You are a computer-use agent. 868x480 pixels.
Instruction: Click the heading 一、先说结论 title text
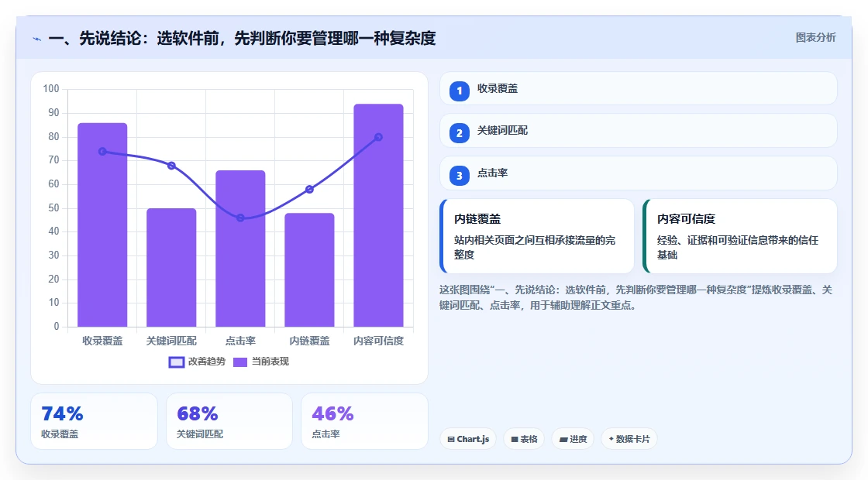pyautogui.click(x=242, y=39)
